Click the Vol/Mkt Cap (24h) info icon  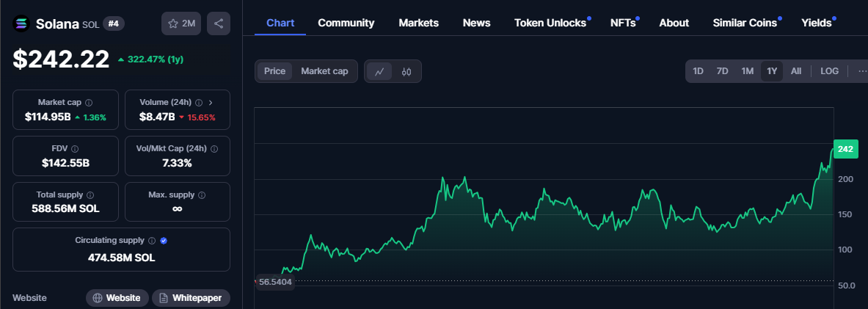point(214,149)
